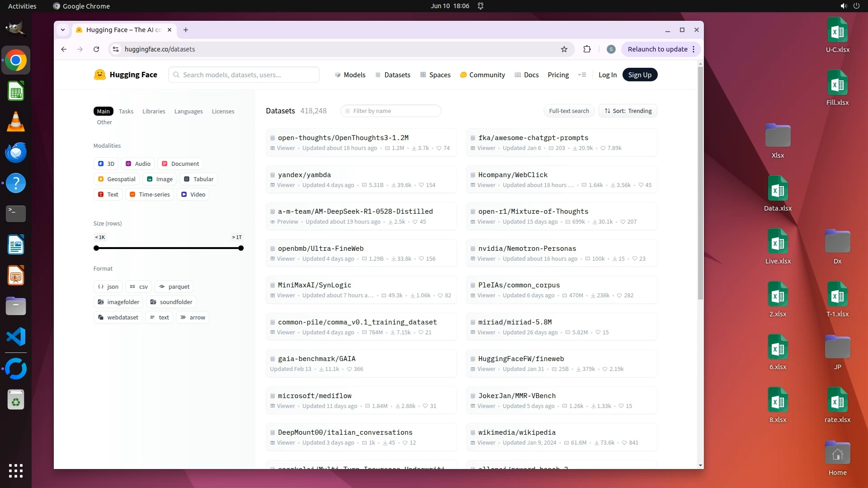Reload the page using refresh icon
868x488 pixels.
coord(96,49)
